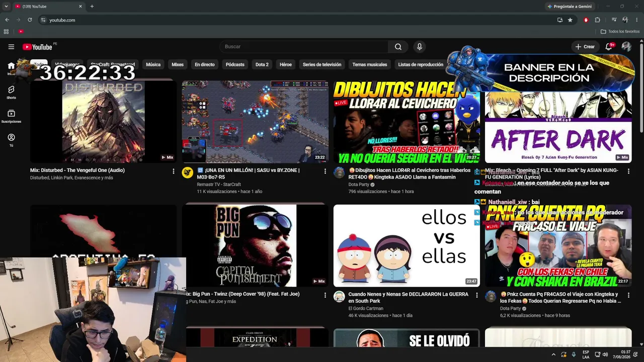The image size is (644, 362).
Task: Open El Gordo Cartman channel avatar
Action: [339, 296]
